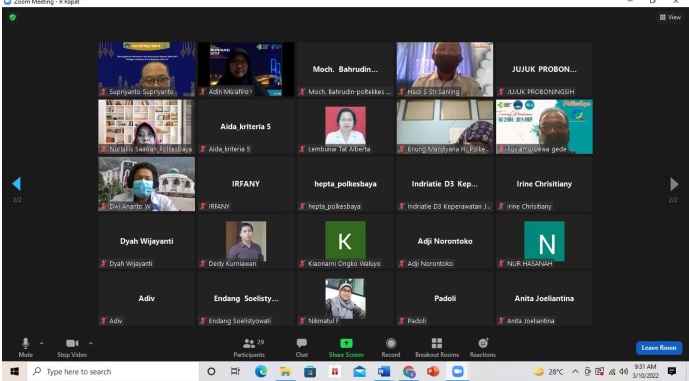Click the 28°C weather widget
689x381 pixels.
[x=549, y=372]
